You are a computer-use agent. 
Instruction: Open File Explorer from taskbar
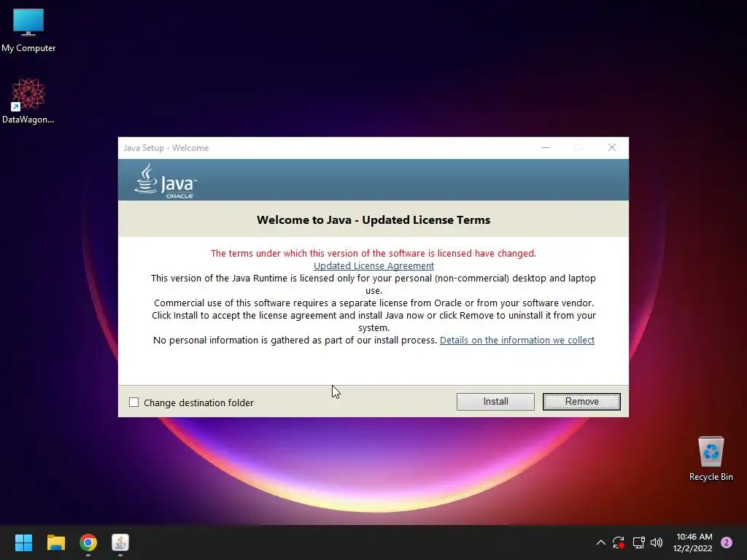55,542
